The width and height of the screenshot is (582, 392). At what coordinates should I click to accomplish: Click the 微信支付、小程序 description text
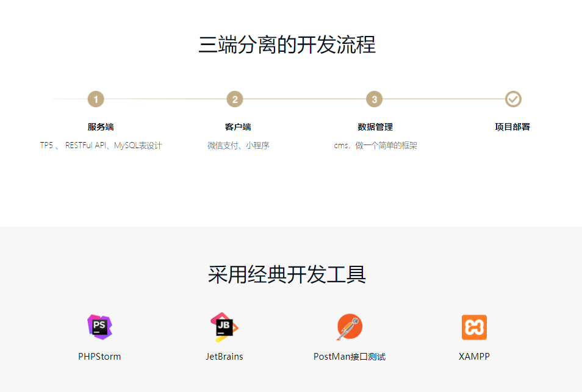[238, 146]
